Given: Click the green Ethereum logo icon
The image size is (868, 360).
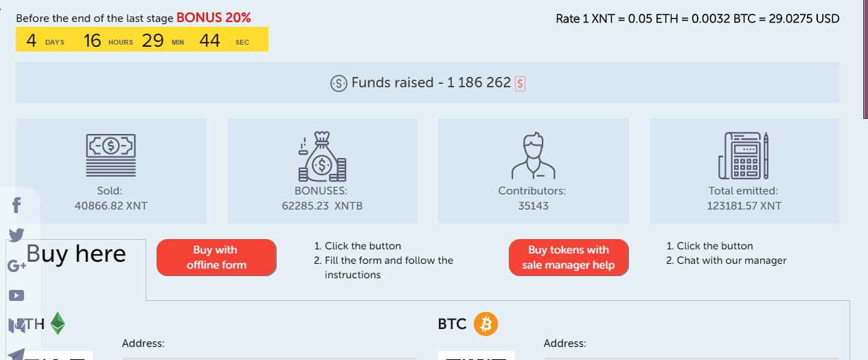Looking at the screenshot, I should click(57, 324).
